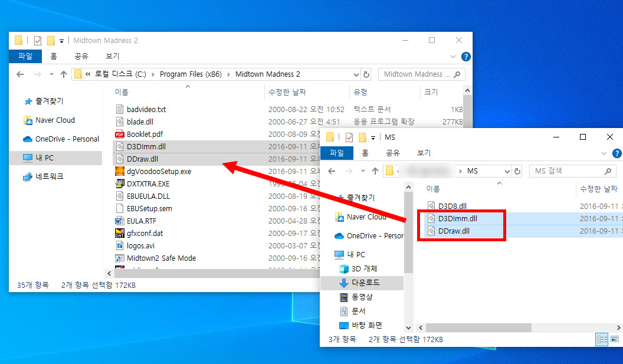Select OneDrive - Personal in Midtown Madness 2 sidebar
The height and width of the screenshot is (364, 623).
pyautogui.click(x=67, y=139)
